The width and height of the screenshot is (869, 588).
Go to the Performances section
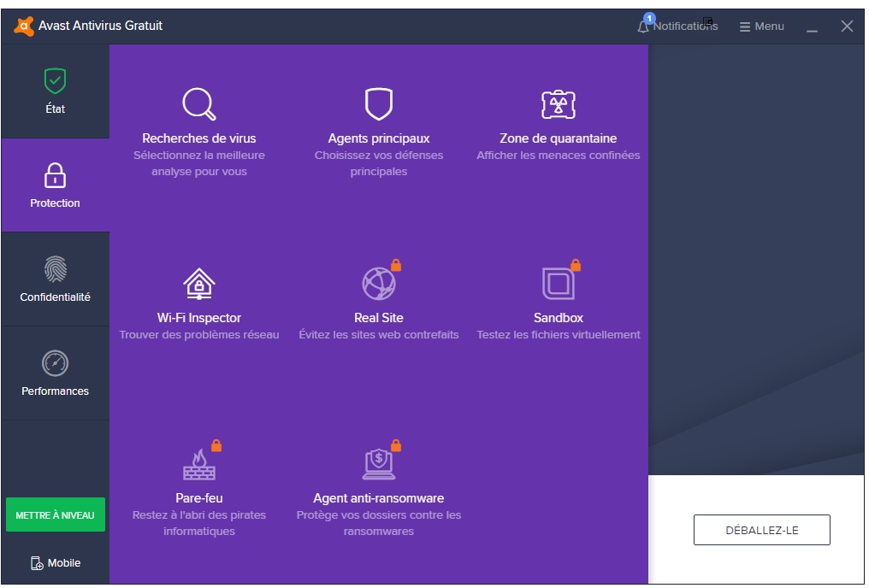click(55, 373)
